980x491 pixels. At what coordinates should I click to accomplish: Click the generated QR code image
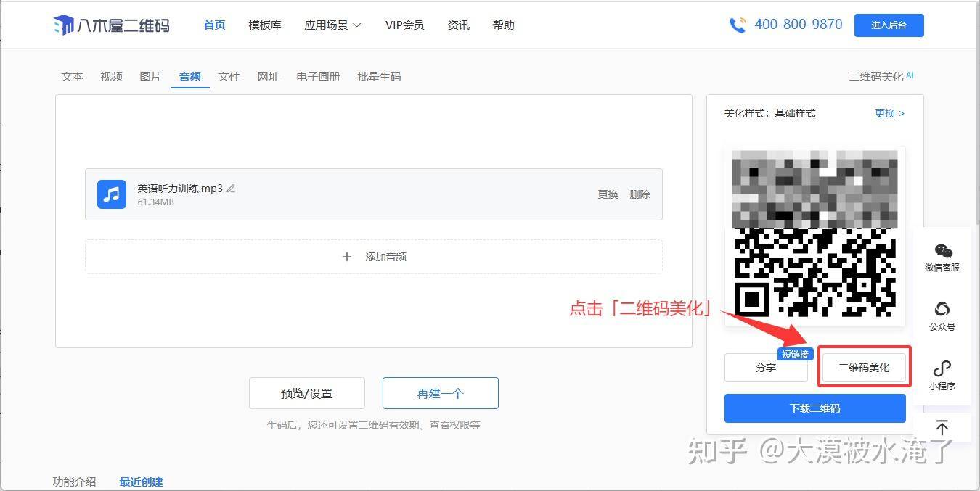tap(814, 236)
